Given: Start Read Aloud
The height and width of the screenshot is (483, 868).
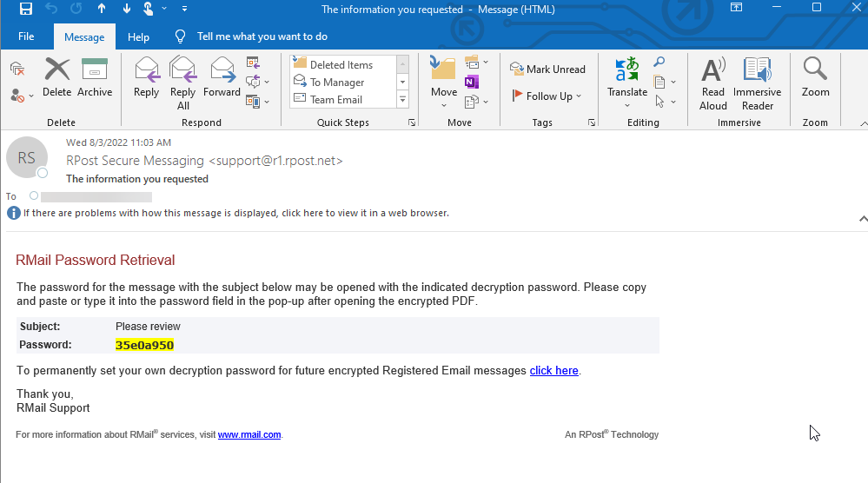Looking at the screenshot, I should (x=713, y=83).
